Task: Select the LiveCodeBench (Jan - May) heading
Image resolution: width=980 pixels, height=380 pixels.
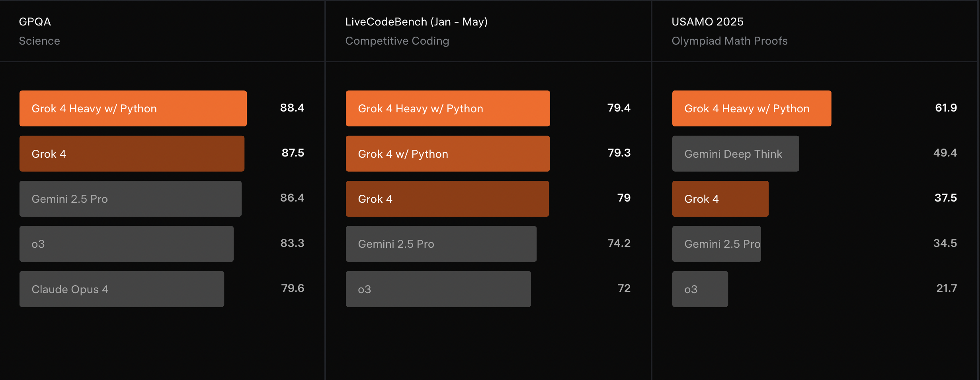Action: (x=416, y=22)
